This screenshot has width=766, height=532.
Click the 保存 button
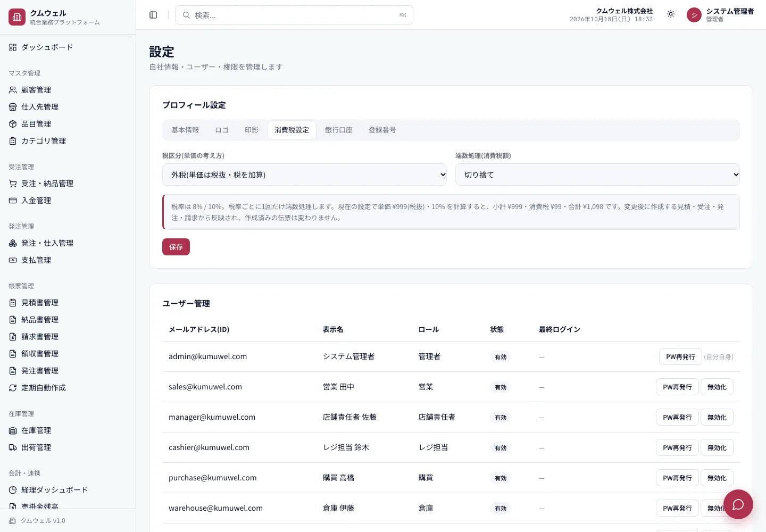(176, 247)
